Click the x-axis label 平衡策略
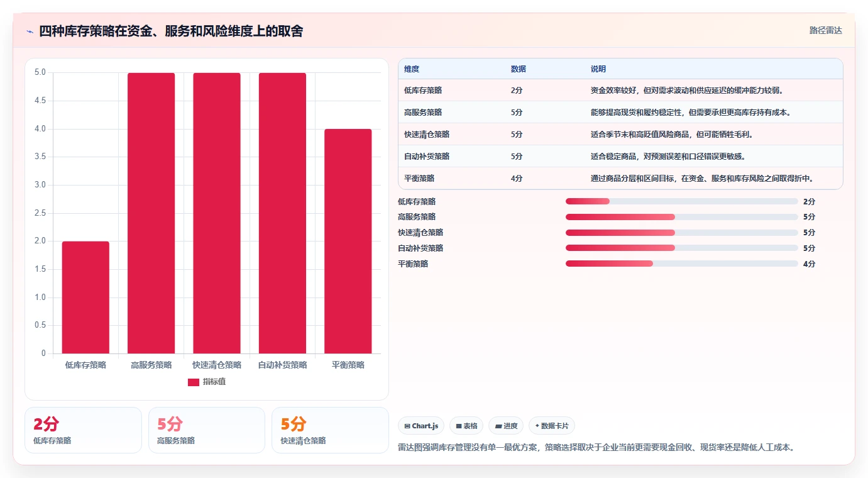 pos(348,365)
